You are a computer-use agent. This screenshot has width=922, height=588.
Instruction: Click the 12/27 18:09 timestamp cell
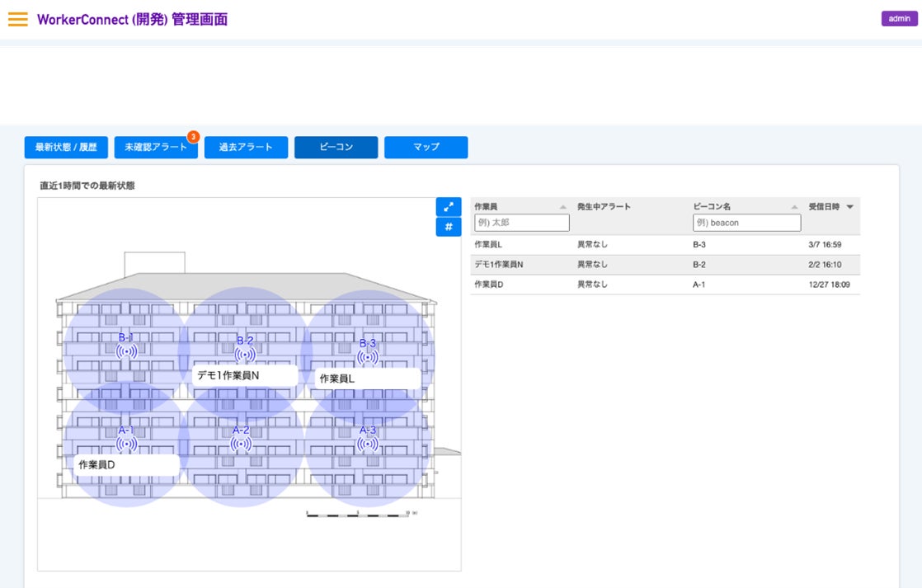(x=829, y=285)
